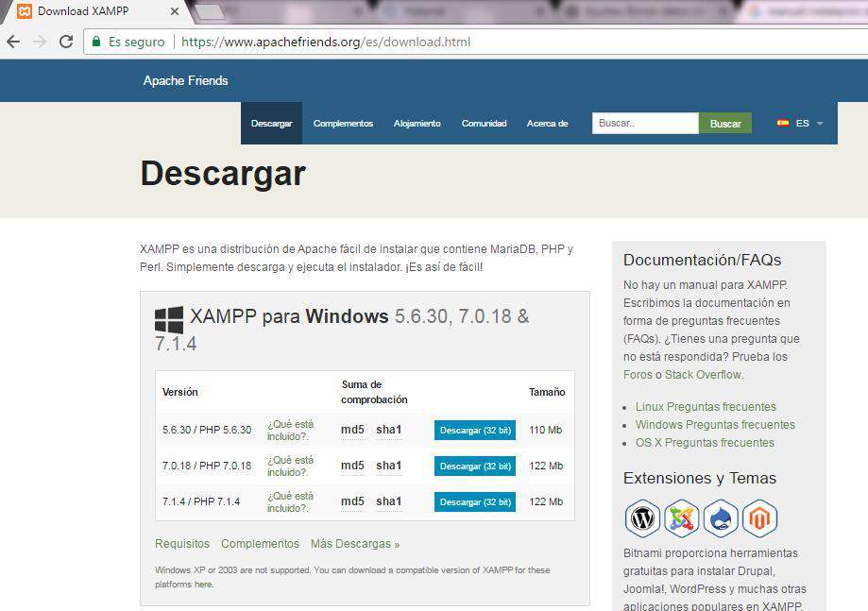
Task: Click the Foros link in the sidebar
Action: click(638, 375)
